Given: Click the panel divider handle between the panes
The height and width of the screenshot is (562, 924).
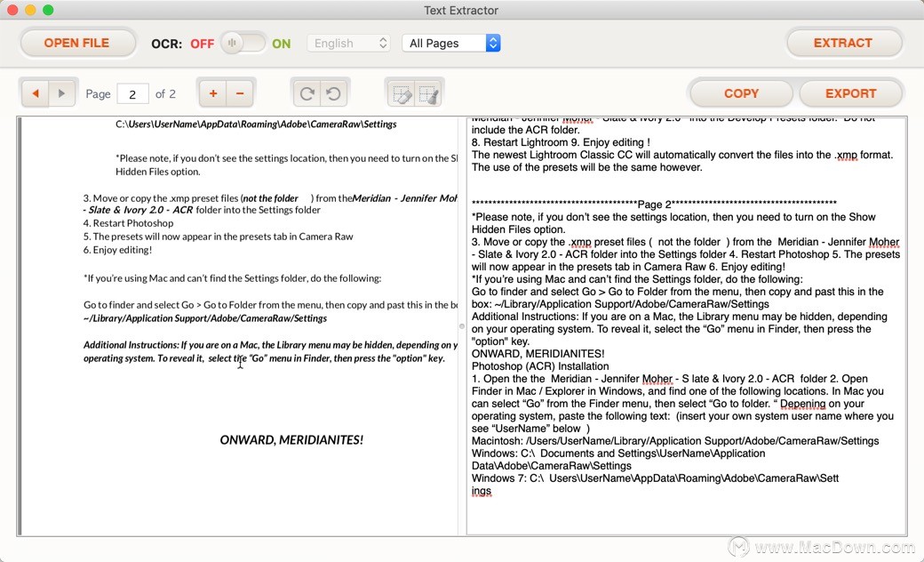Looking at the screenshot, I should 461,326.
